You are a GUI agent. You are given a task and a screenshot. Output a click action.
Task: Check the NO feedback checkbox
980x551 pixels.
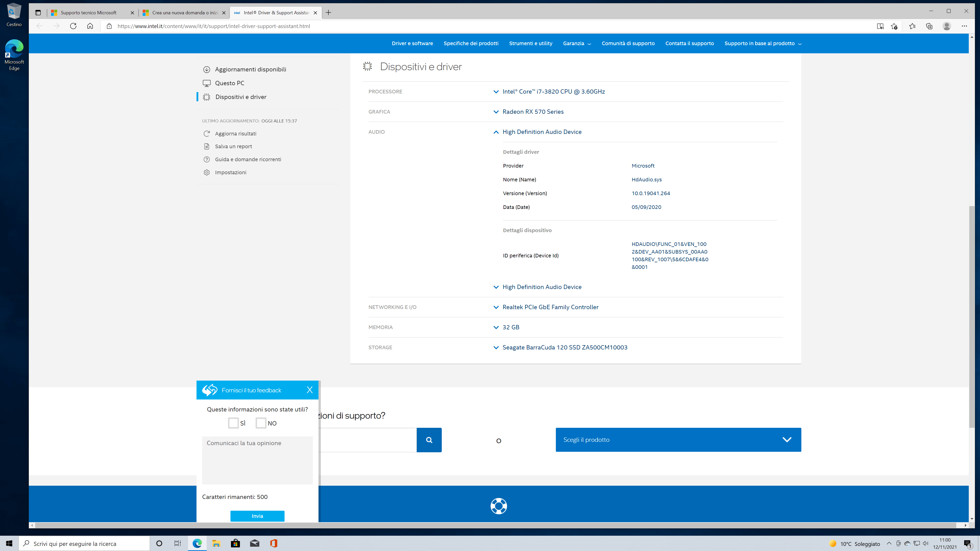tap(261, 423)
